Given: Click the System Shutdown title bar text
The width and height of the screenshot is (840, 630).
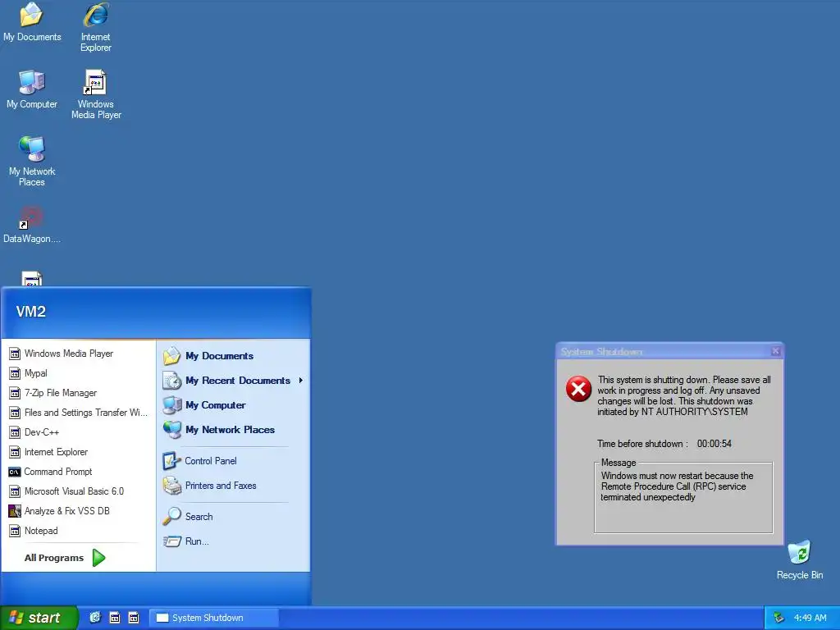Looking at the screenshot, I should (x=601, y=351).
